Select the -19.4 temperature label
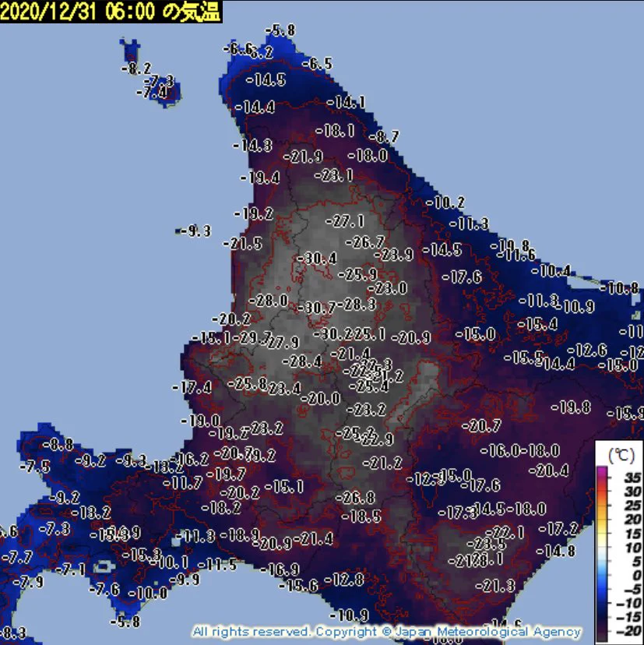The width and height of the screenshot is (644, 645). click(x=260, y=178)
